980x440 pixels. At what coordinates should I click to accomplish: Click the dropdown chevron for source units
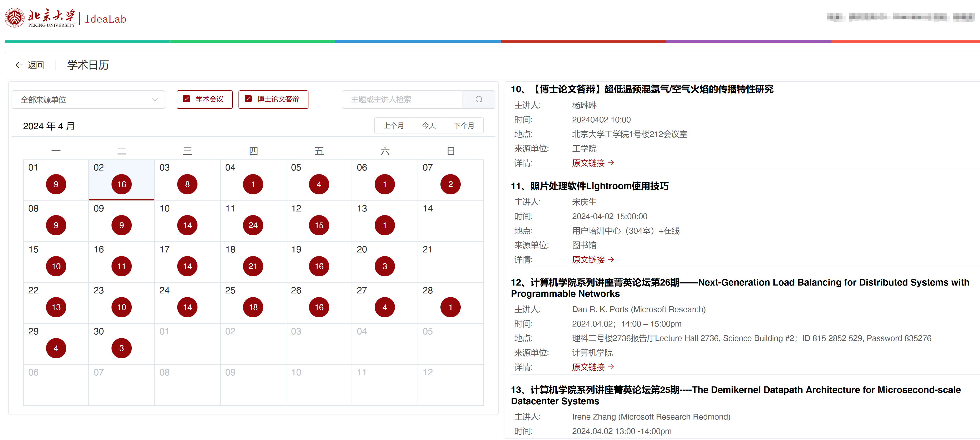pos(155,100)
